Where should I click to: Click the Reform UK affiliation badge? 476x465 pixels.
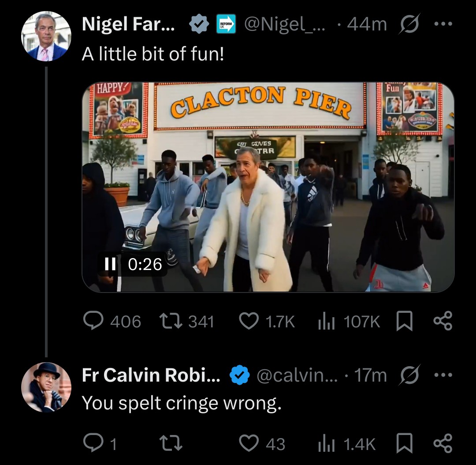pos(226,25)
